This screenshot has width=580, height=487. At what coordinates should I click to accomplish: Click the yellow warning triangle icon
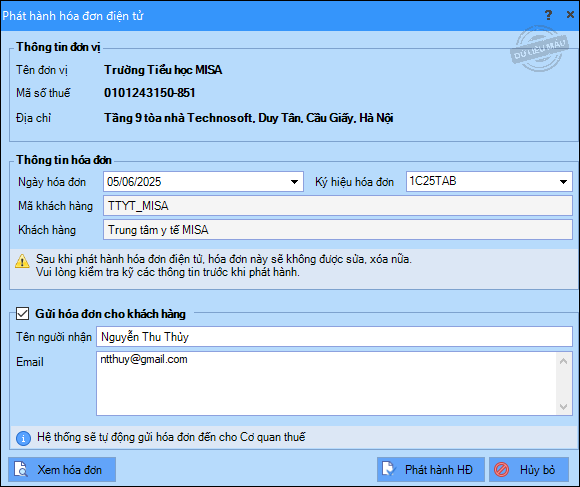click(x=22, y=261)
